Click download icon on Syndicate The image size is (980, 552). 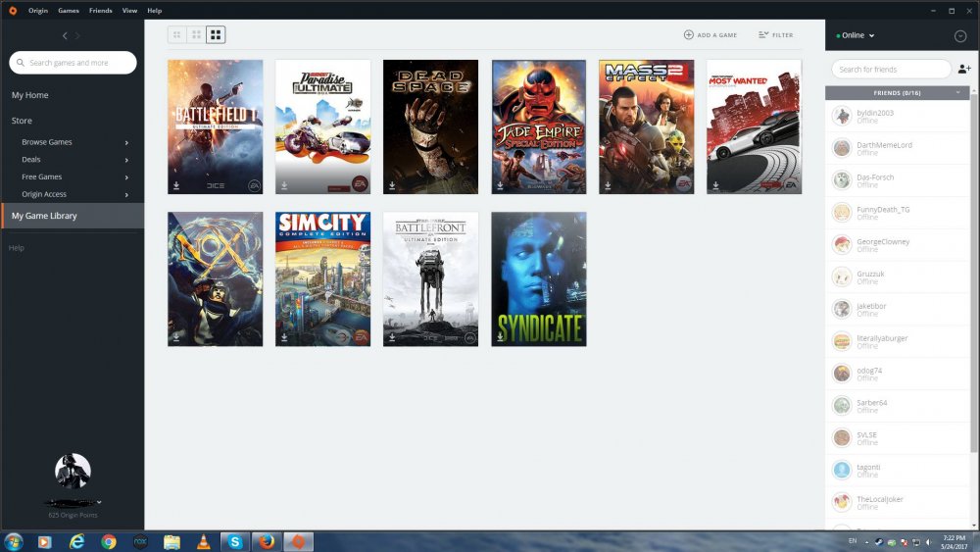point(500,337)
